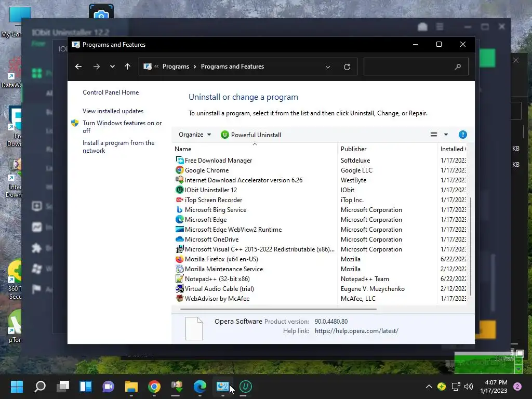Image resolution: width=532 pixels, height=399 pixels.
Task: Click publisher Eugene V. Muzychenko
Action: coord(373,288)
